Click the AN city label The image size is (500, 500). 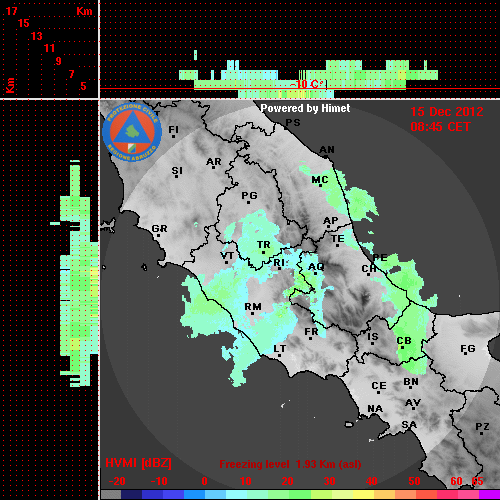pyautogui.click(x=327, y=150)
